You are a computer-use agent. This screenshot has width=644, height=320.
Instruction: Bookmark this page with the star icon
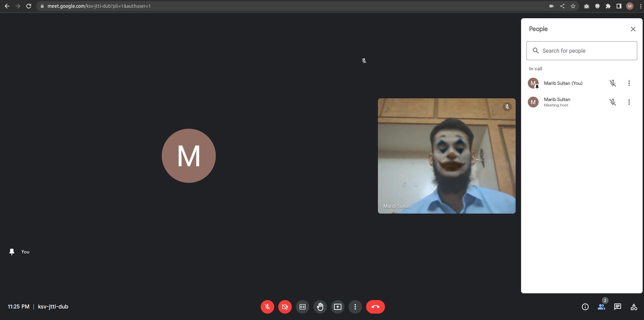573,6
